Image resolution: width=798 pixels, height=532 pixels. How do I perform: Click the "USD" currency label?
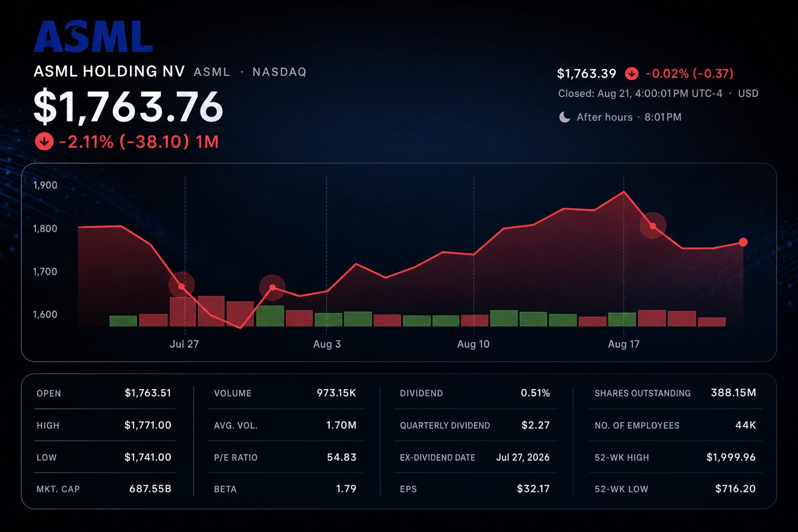coord(748,94)
